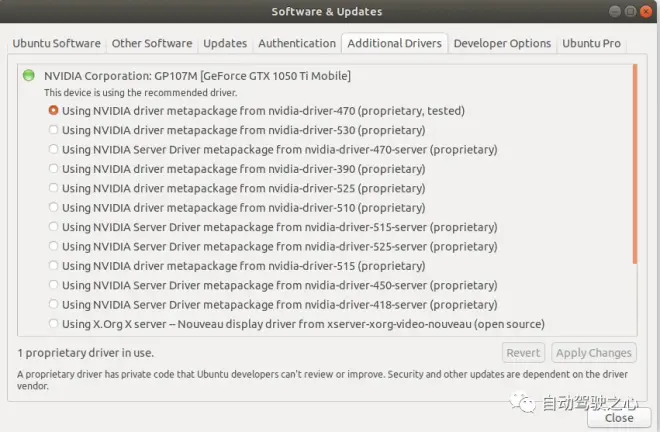Click the selected nvidia-driver-470 tested radio button
This screenshot has width=660, height=432.
tap(53, 111)
